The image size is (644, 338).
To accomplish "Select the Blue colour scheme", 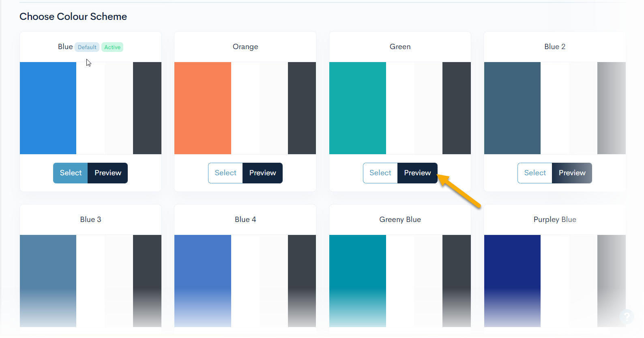I will pyautogui.click(x=71, y=173).
